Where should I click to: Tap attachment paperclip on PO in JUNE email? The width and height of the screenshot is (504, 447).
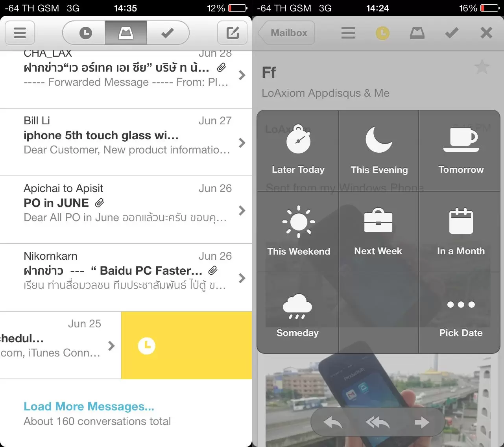point(100,203)
